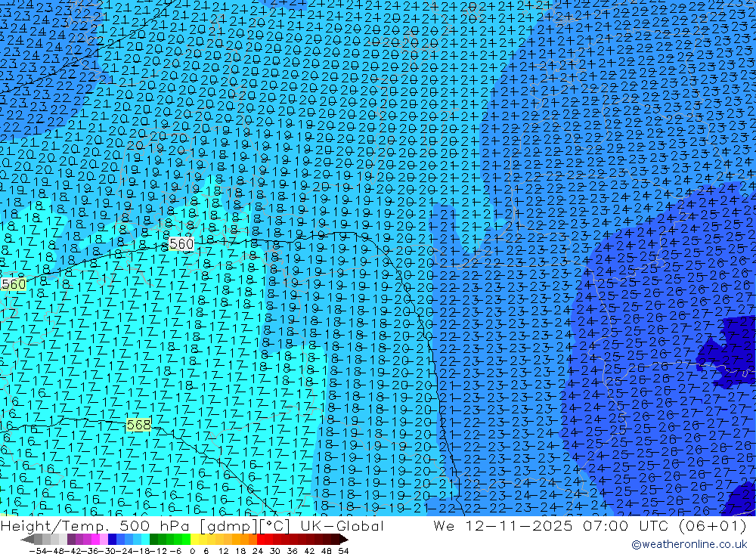Open the weatheronline.co.uk copyright link
This screenshot has width=756, height=554.
(x=689, y=544)
